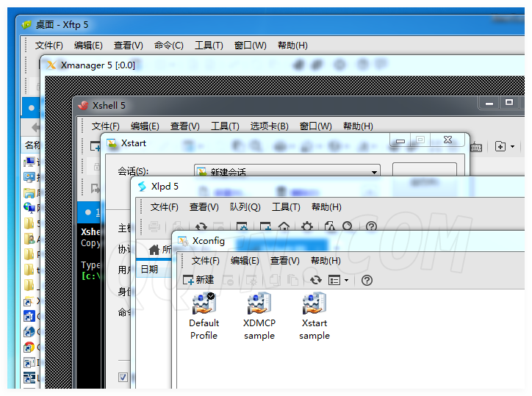Select the Xstart sample profile
This screenshot has width=532, height=396.
tap(314, 304)
